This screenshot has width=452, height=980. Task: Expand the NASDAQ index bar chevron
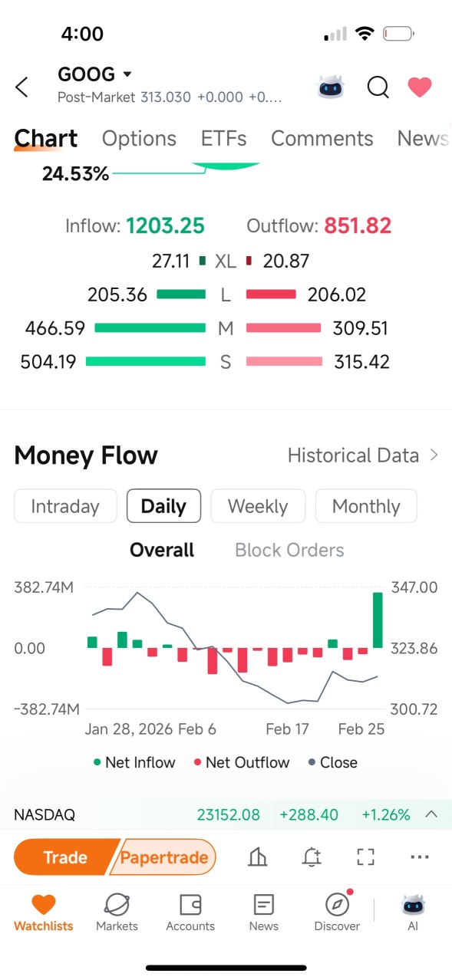431,814
